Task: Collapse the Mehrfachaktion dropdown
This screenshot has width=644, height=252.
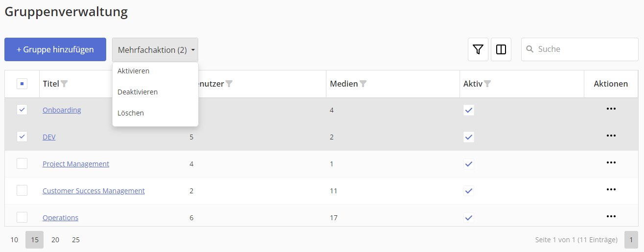Action: click(x=155, y=50)
